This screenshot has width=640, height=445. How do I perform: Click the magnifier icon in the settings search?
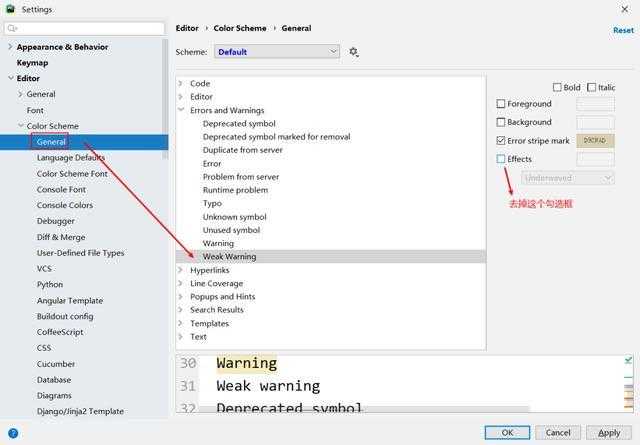[12, 29]
